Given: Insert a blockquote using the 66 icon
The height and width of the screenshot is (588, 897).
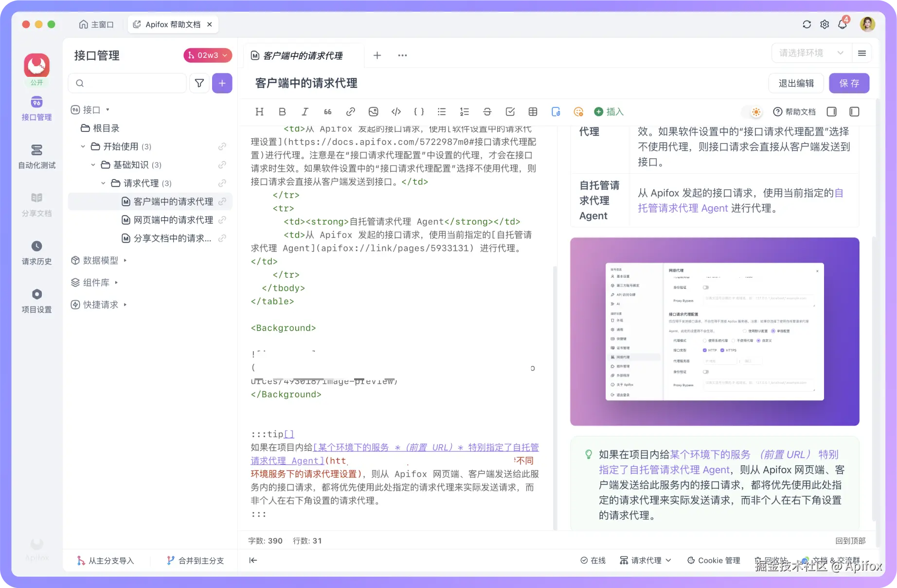Looking at the screenshot, I should [x=327, y=111].
